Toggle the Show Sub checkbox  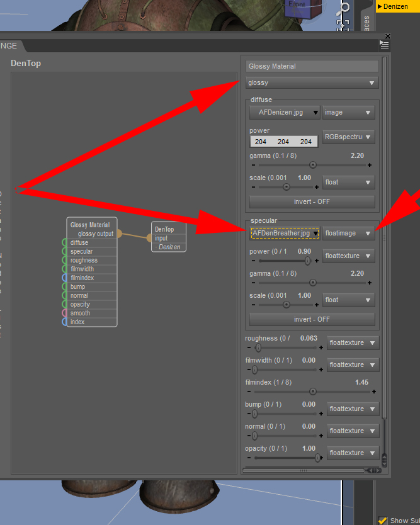coord(382,521)
